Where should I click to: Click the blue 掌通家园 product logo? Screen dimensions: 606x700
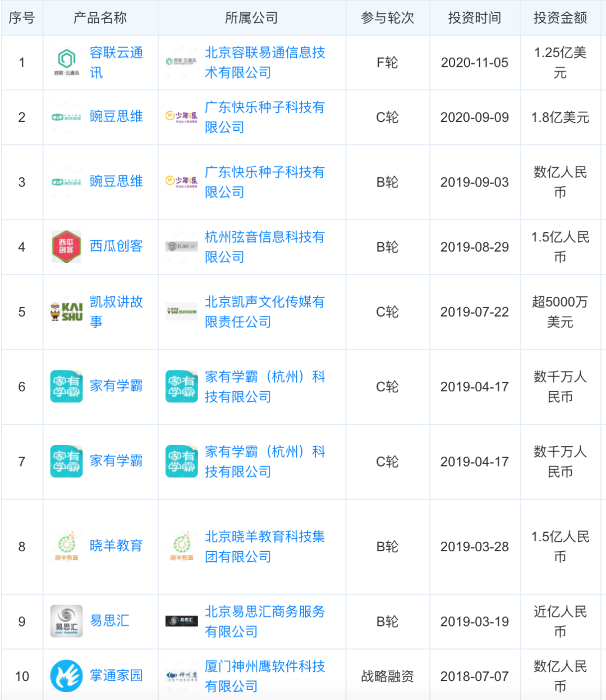pos(67,676)
